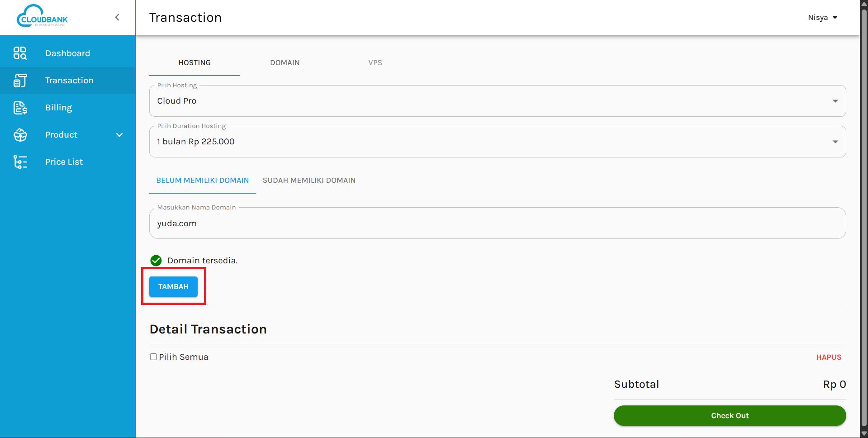Switch to the VPS tab
This screenshot has height=438, width=868.
point(375,63)
